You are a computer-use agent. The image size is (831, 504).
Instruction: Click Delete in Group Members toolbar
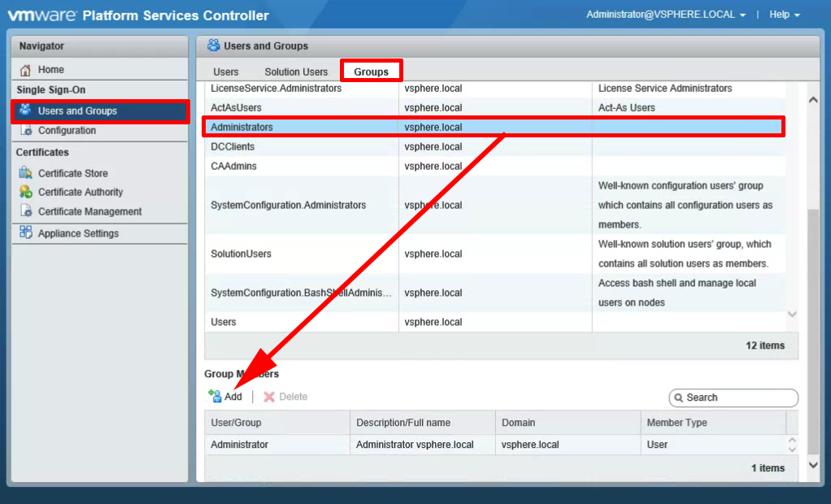pos(285,397)
